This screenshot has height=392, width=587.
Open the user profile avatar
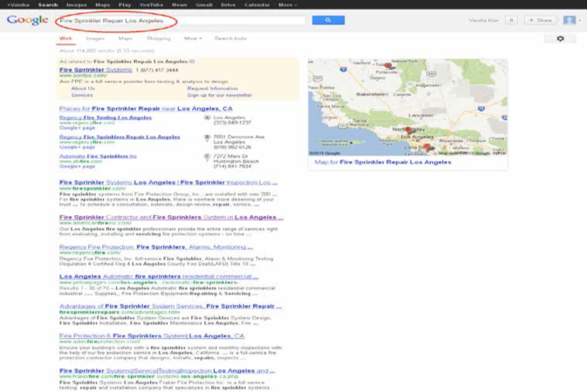point(570,20)
